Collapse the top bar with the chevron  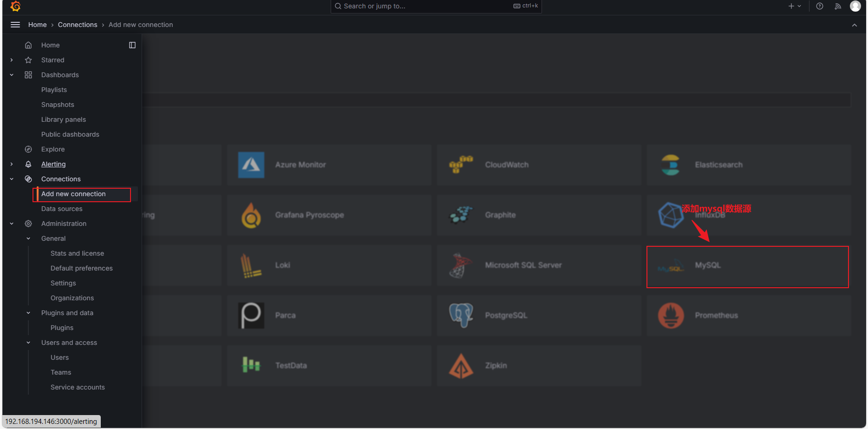[855, 25]
